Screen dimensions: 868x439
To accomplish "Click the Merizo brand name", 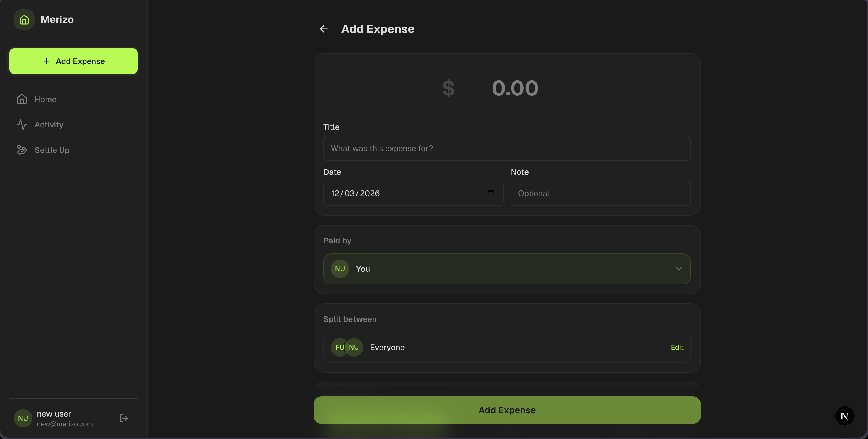I will tap(57, 20).
